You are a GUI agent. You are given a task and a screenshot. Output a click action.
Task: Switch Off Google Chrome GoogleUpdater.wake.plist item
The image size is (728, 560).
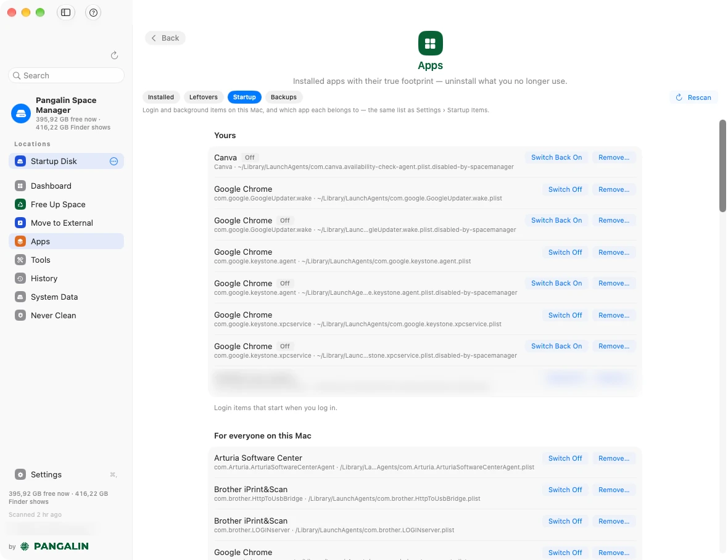(565, 189)
